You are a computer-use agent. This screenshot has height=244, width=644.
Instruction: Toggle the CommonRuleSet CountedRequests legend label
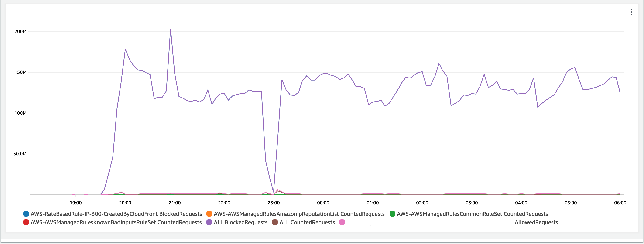(472, 214)
